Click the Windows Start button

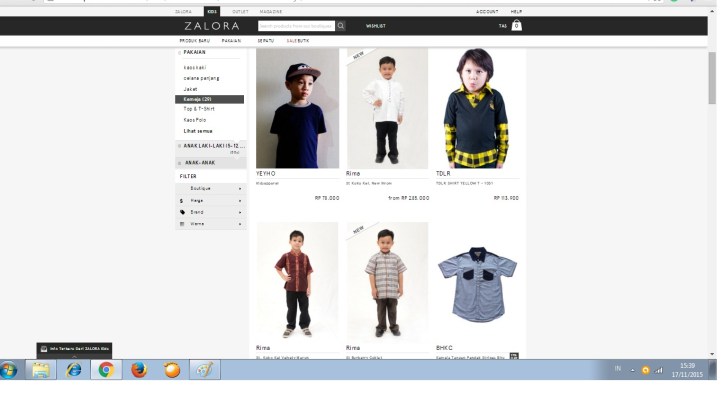pyautogui.click(x=10, y=369)
